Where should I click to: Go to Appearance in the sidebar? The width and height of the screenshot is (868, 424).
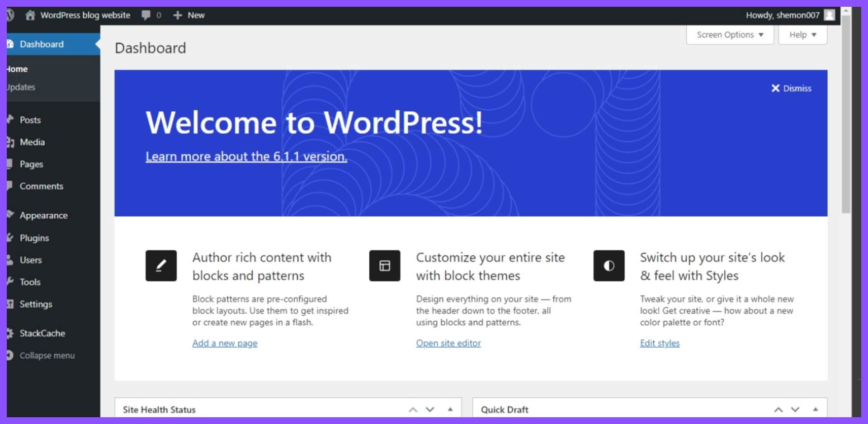[43, 216]
